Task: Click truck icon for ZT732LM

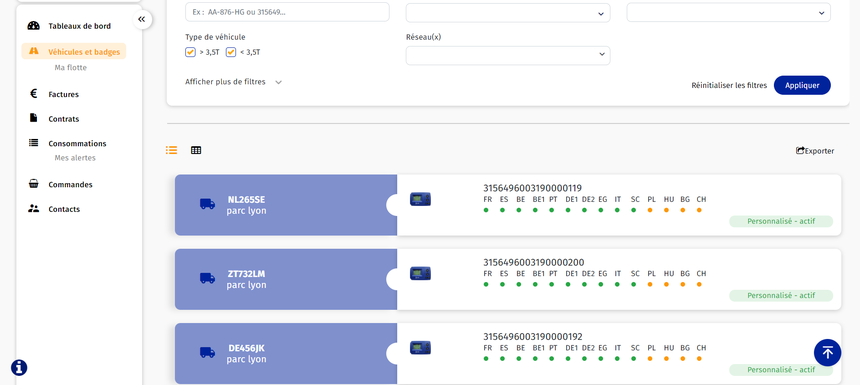Action: point(207,278)
